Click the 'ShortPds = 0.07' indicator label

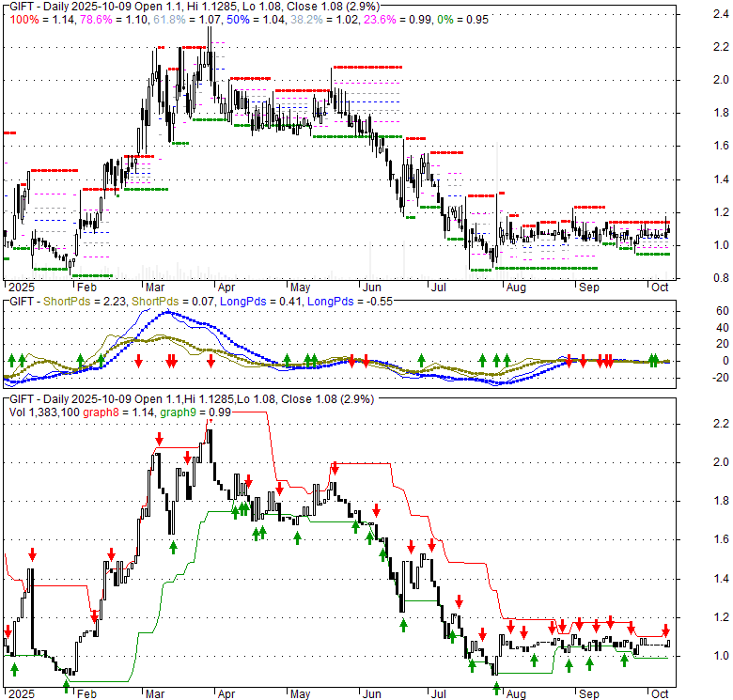click(x=173, y=302)
